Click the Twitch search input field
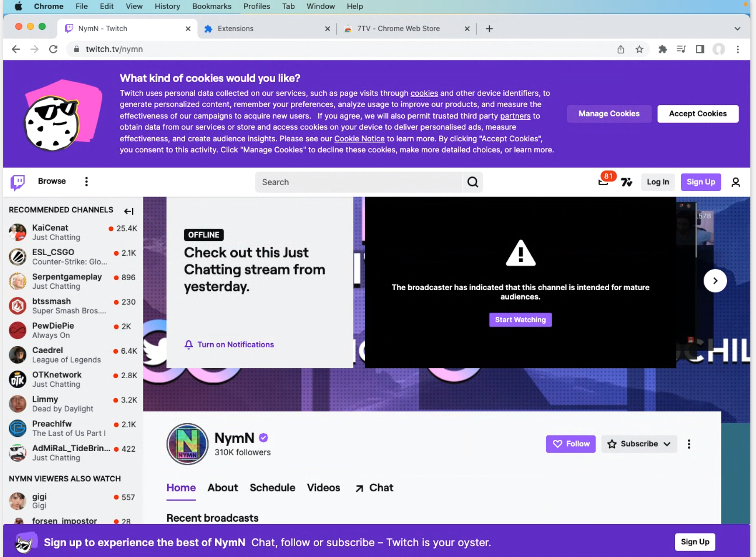Viewport: 756px width, 557px height. click(x=359, y=182)
